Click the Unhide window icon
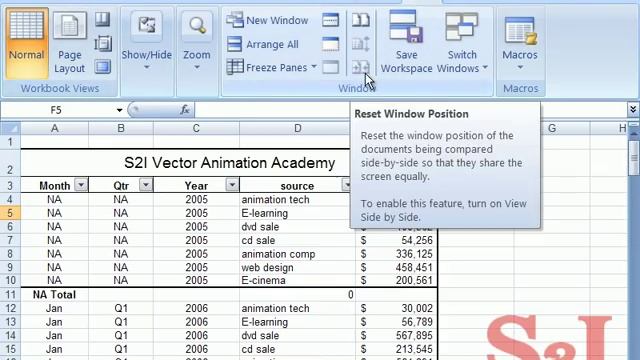This screenshot has height=360, width=640. (330, 67)
